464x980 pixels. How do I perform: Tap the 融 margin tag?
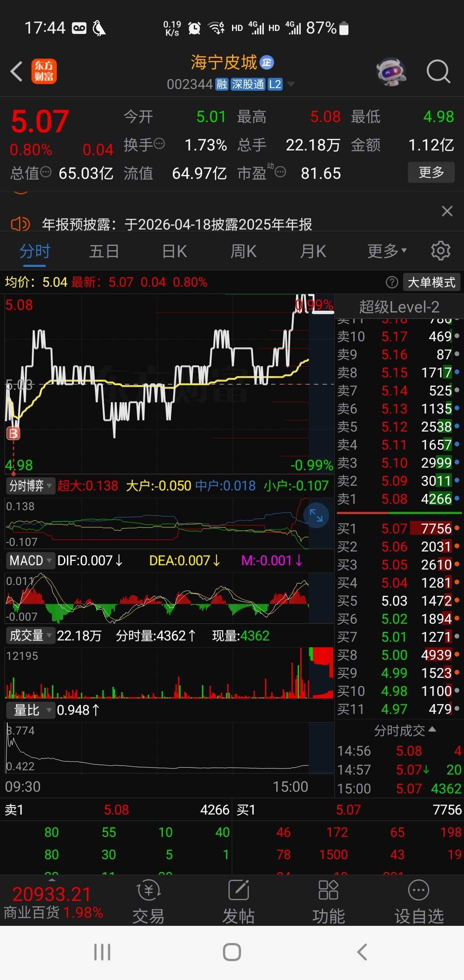pyautogui.click(x=222, y=84)
